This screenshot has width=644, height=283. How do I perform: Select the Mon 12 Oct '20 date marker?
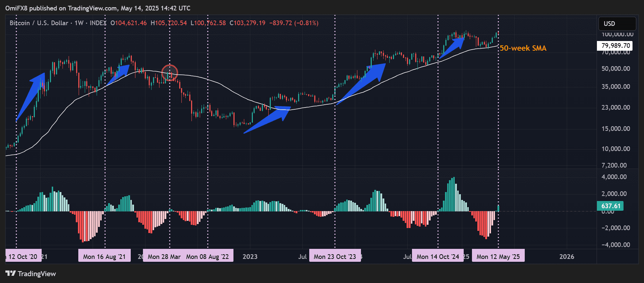(x=23, y=256)
